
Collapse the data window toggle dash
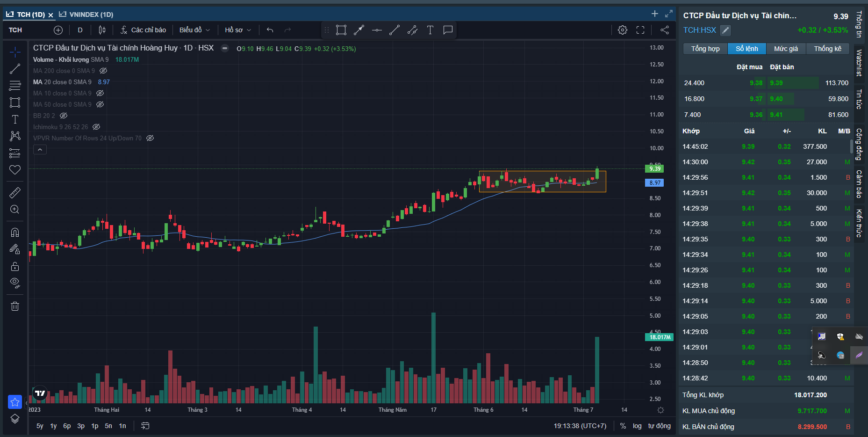point(225,48)
